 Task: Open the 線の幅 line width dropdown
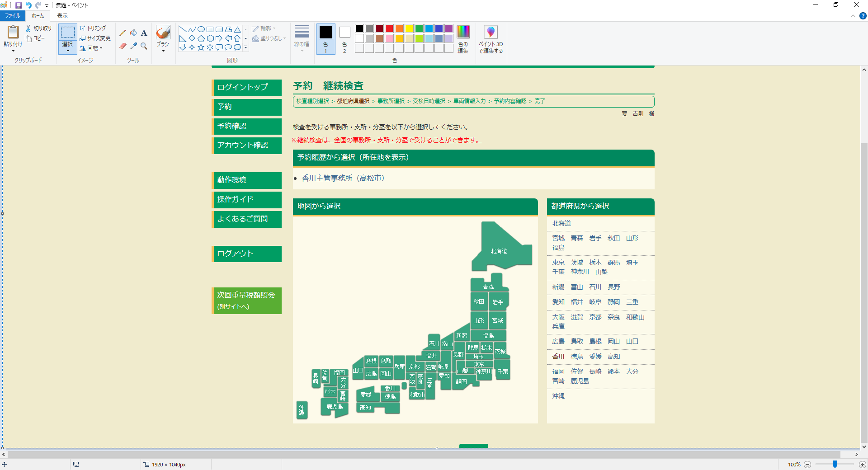coord(302,39)
